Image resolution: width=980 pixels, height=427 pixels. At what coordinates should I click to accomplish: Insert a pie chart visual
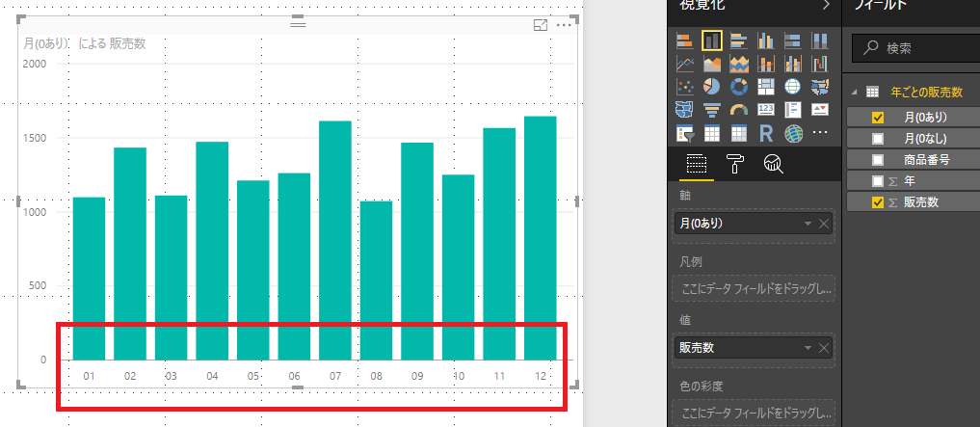click(712, 87)
